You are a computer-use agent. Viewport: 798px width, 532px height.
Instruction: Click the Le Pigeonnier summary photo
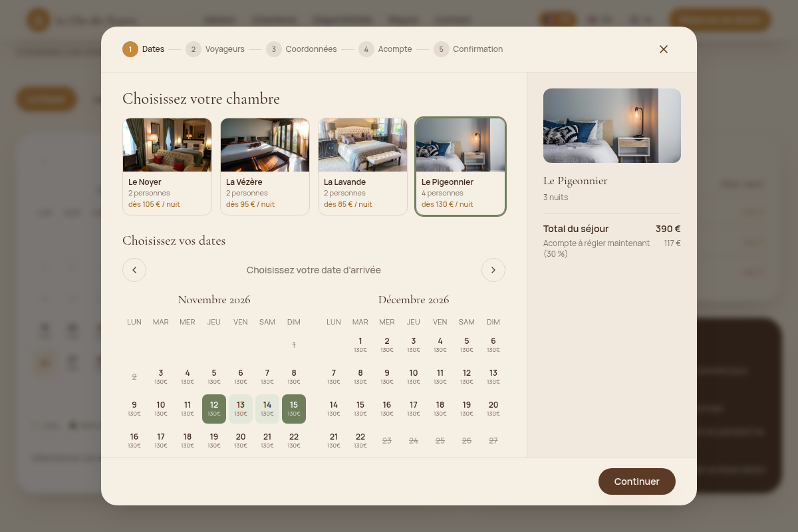tap(612, 126)
